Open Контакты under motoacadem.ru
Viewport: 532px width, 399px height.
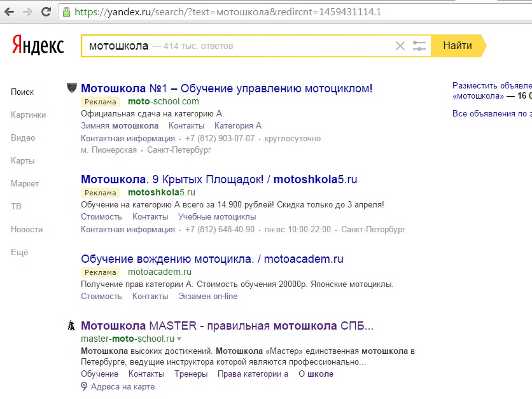click(150, 297)
